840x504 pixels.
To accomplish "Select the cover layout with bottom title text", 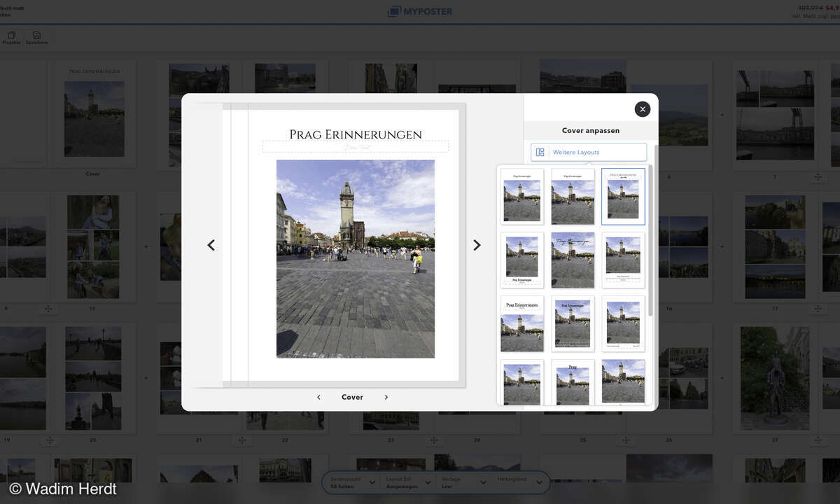I will 521,260.
